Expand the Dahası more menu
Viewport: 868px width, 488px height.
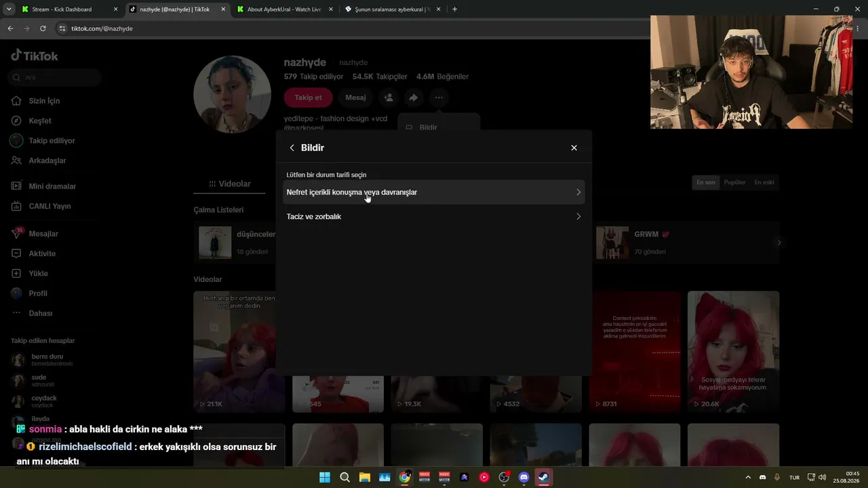pos(41,313)
